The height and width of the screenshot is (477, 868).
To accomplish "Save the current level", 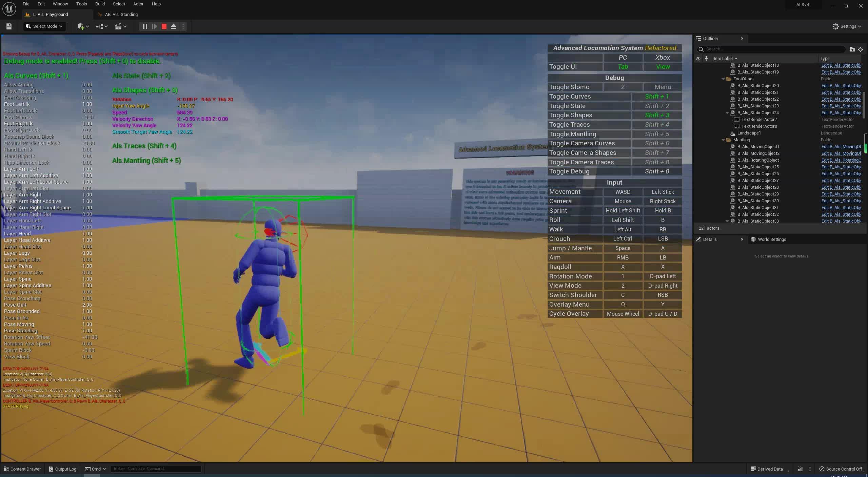I will pyautogui.click(x=8, y=26).
